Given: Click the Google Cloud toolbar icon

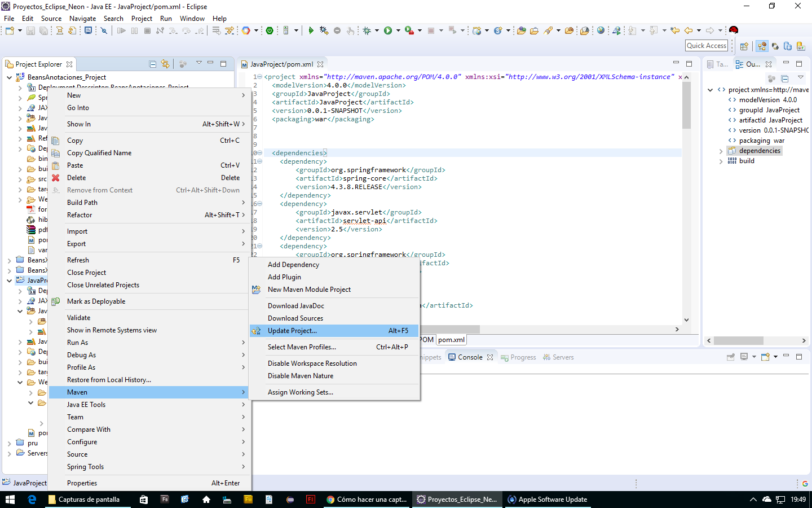Looking at the screenshot, I should 246,30.
